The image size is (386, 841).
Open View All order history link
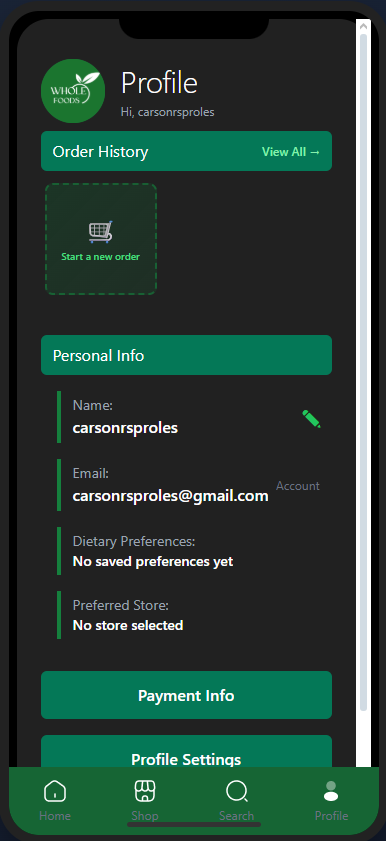(x=291, y=152)
